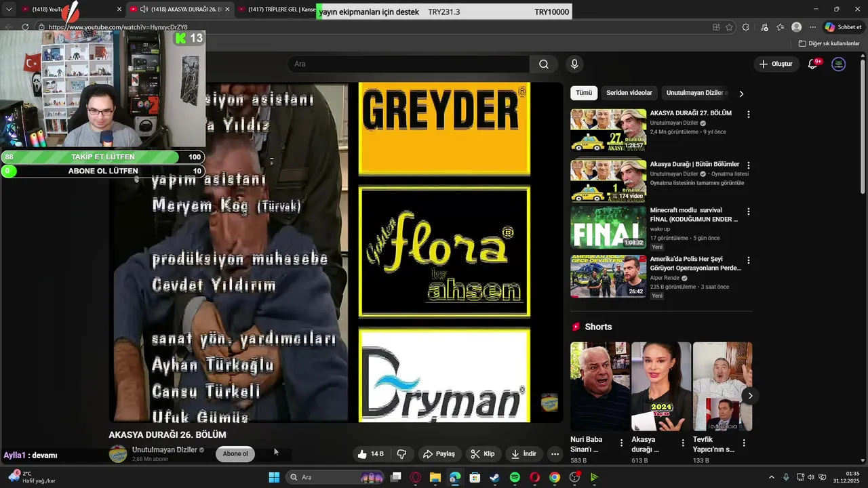868x488 pixels.
Task: Open Diğer sık kullanılanlar bookmarks folder
Action: pos(829,43)
